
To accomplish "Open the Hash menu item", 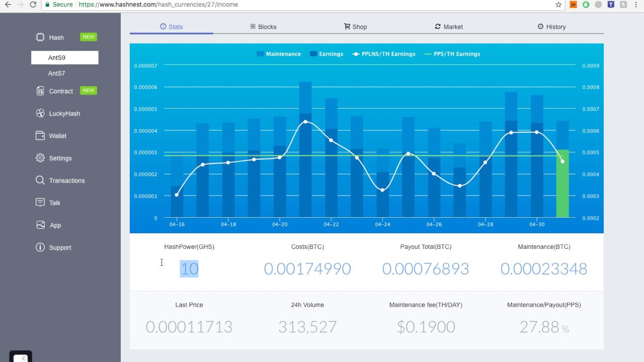I will 56,37.
